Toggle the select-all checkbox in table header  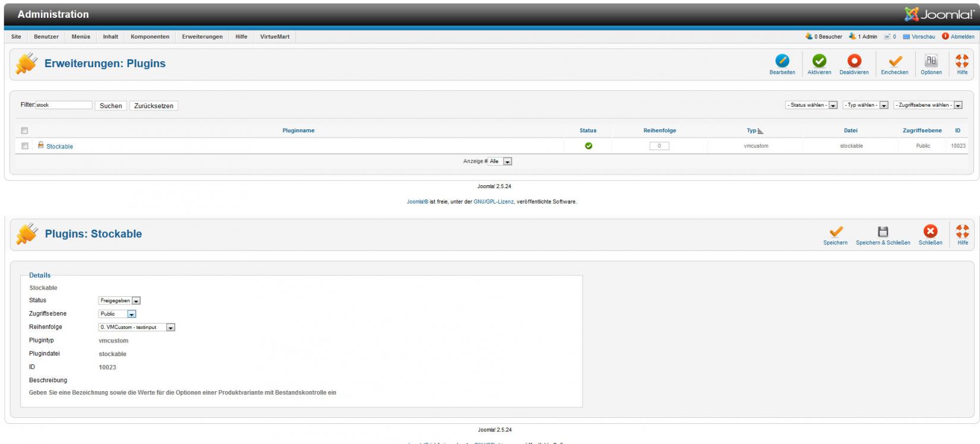coord(24,131)
